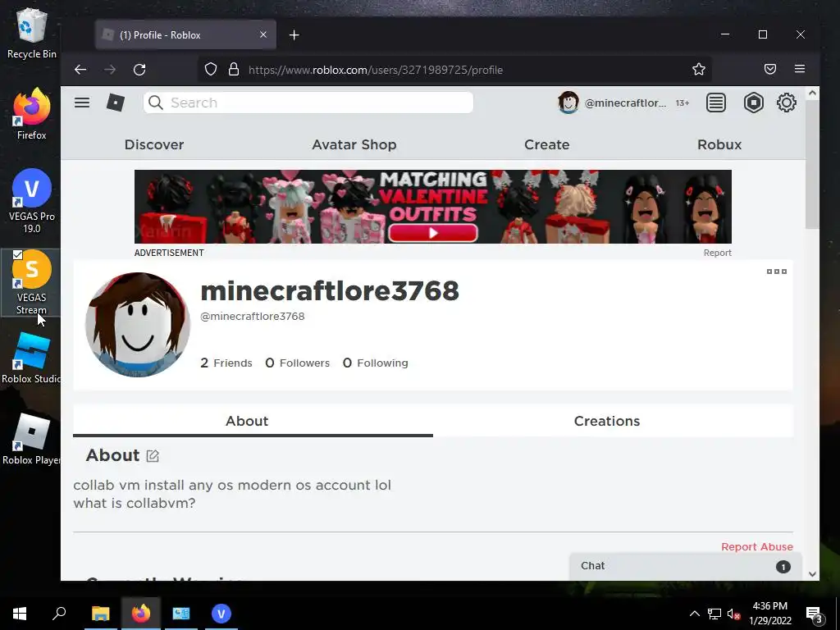Image resolution: width=840 pixels, height=630 pixels.
Task: Toggle the VEGAS Stream icon selection checkbox
Action: pyautogui.click(x=17, y=254)
